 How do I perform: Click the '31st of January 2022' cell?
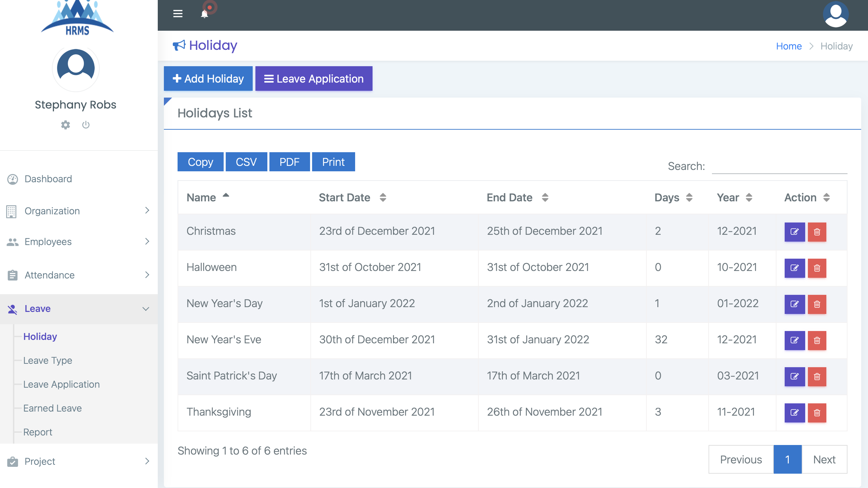[562, 340]
